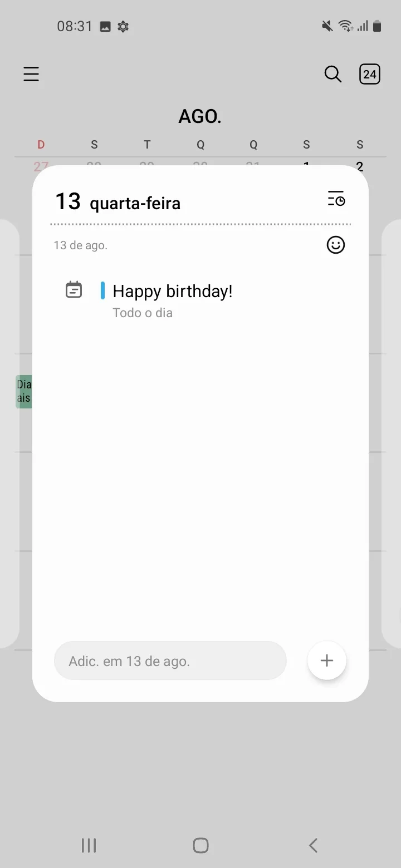The image size is (401, 868).
Task: Expand the AGO. month selector
Action: pos(200,116)
